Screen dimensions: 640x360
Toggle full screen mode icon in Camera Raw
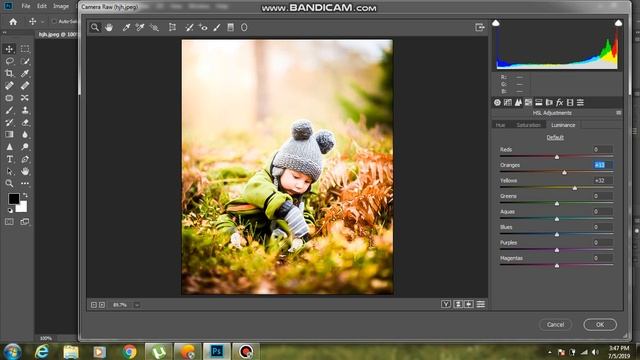tap(480, 27)
